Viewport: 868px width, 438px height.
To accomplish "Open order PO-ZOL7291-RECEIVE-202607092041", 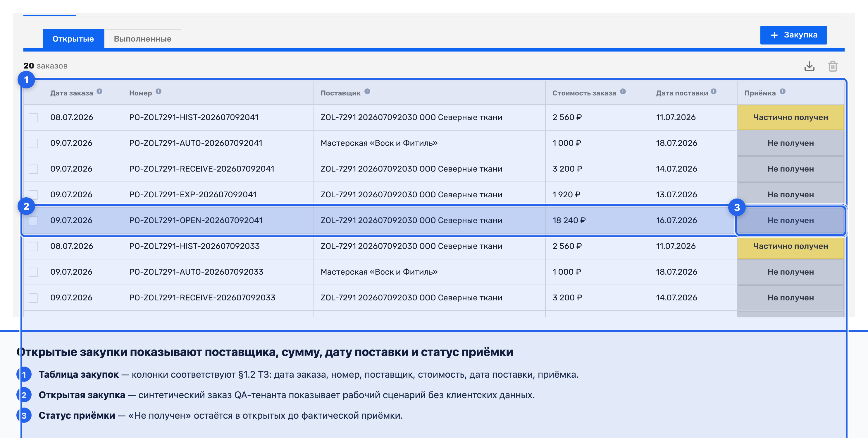I will pos(201,169).
